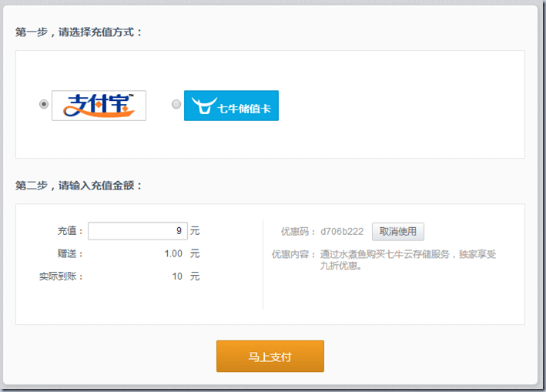Click the coupon code d706b222 text
The height and width of the screenshot is (392, 546).
pyautogui.click(x=342, y=232)
